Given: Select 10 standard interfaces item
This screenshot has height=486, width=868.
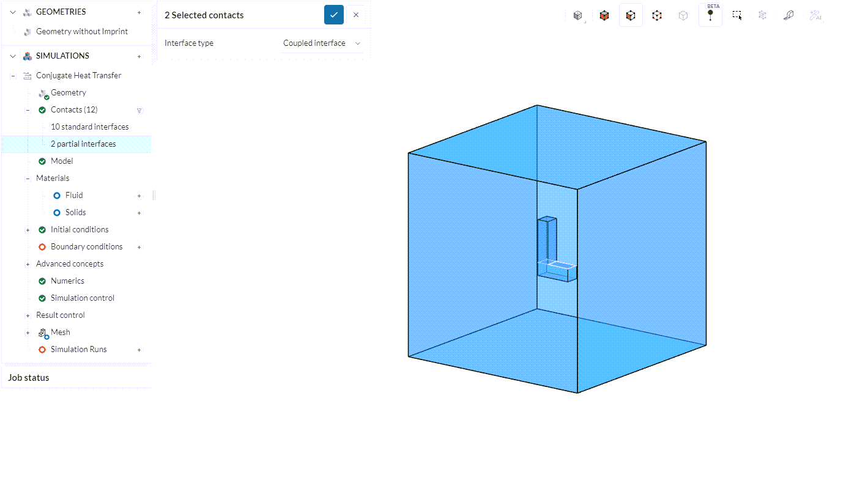Looking at the screenshot, I should (89, 127).
